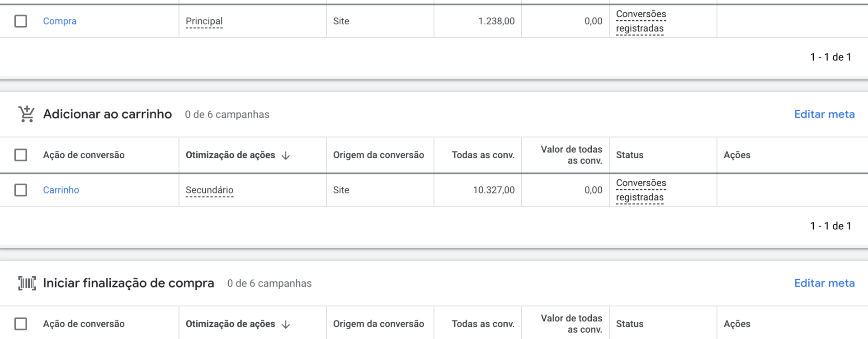The image size is (868, 339).
Task: Sort Adicionar ao carrinho by Otimização de ações
Action: pos(230,155)
